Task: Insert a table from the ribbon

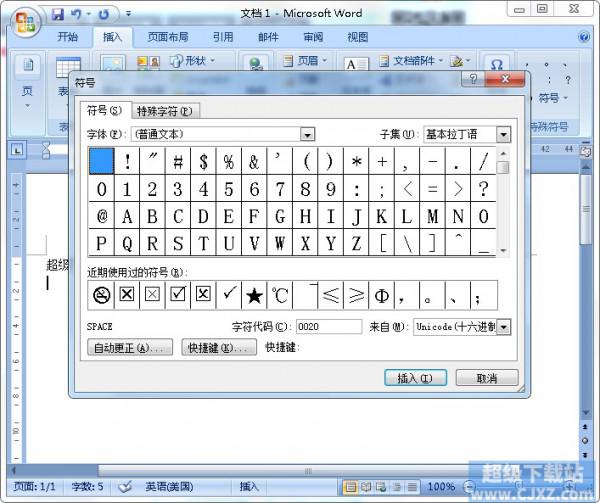Action: point(68,68)
